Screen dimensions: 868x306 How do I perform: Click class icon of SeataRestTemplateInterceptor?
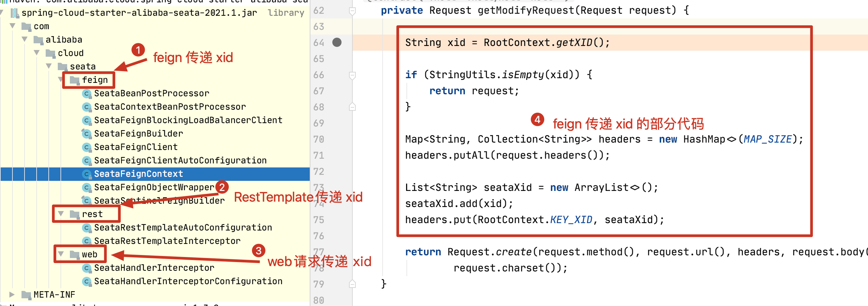click(87, 241)
